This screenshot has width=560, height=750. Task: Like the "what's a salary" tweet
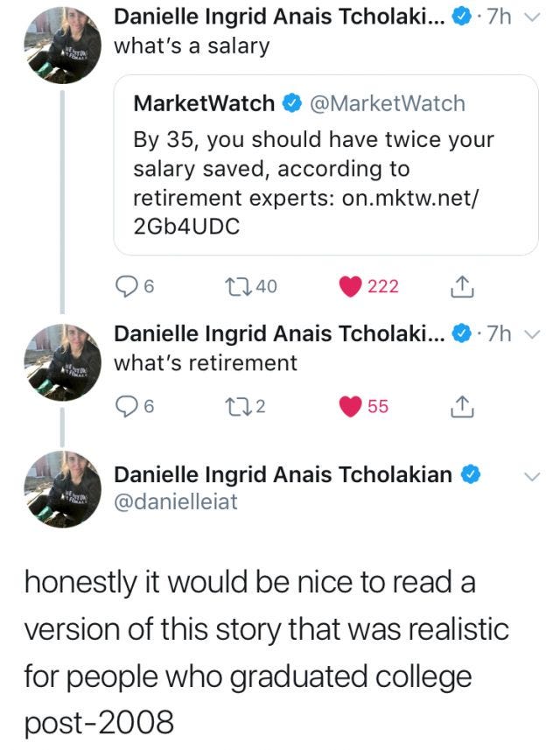tap(351, 287)
